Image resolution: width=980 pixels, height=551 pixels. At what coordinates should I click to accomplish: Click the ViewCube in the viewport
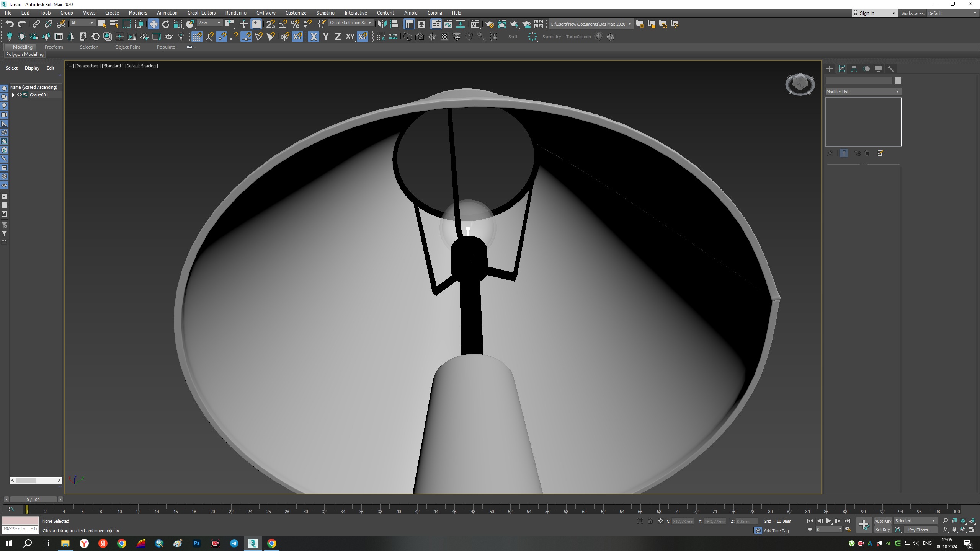tap(800, 84)
